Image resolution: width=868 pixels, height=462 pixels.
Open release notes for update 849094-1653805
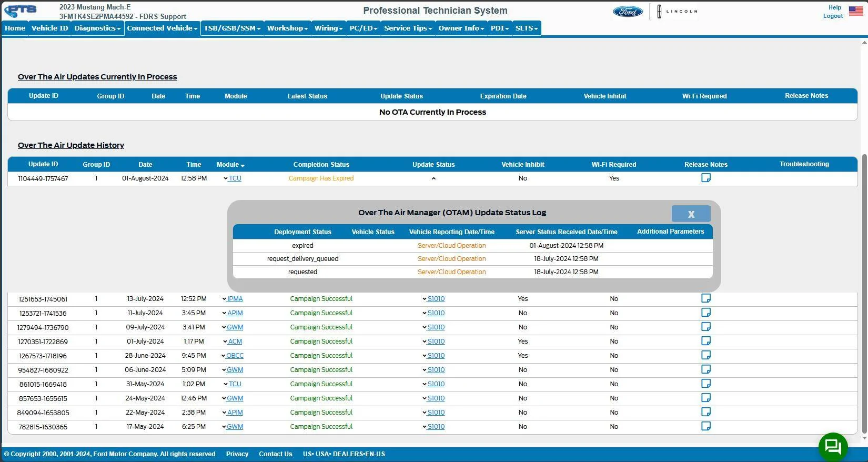coord(706,412)
